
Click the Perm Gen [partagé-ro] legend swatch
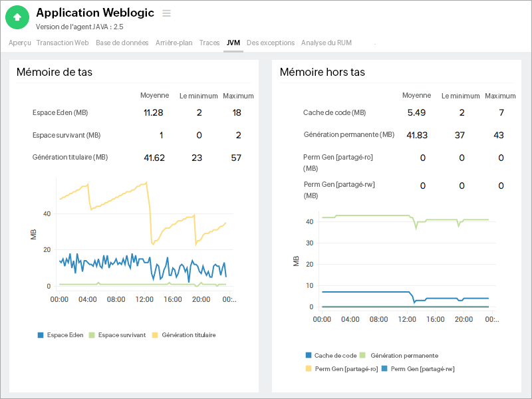click(309, 368)
